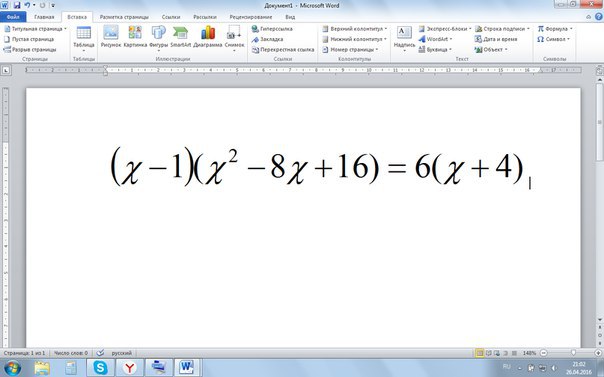Click the Рисунок picture insert icon
Image resolution: width=604 pixels, height=377 pixels.
111,37
